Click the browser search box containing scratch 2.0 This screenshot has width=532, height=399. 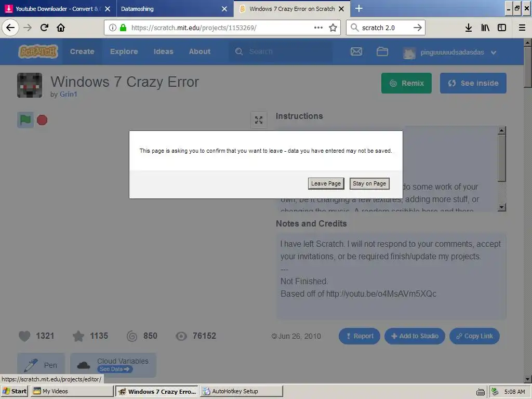(x=385, y=28)
